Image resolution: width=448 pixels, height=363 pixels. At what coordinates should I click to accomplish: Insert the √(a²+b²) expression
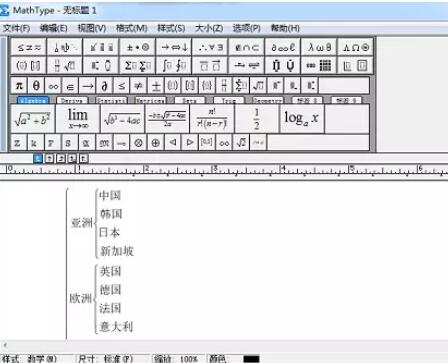point(33,119)
